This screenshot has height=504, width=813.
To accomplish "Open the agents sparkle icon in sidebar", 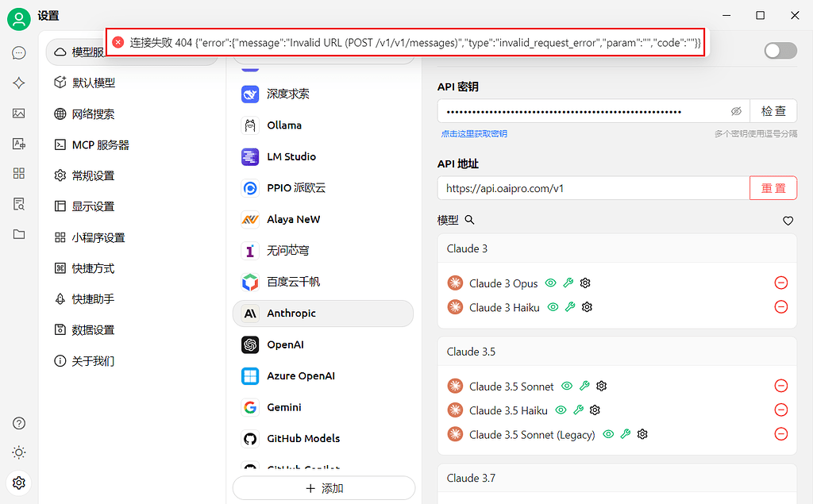I will [19, 83].
